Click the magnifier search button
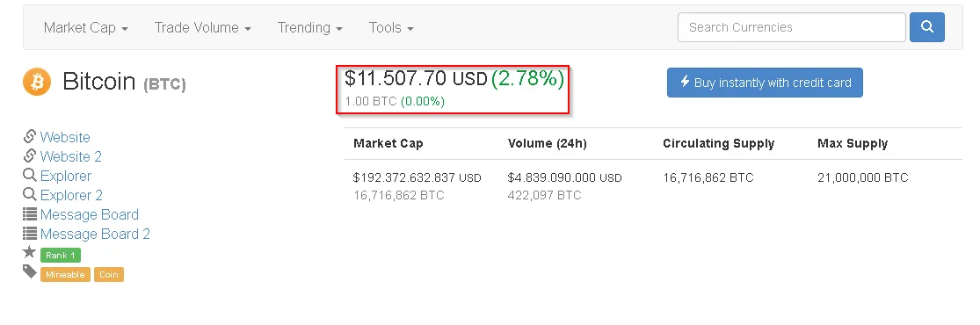 point(927,27)
